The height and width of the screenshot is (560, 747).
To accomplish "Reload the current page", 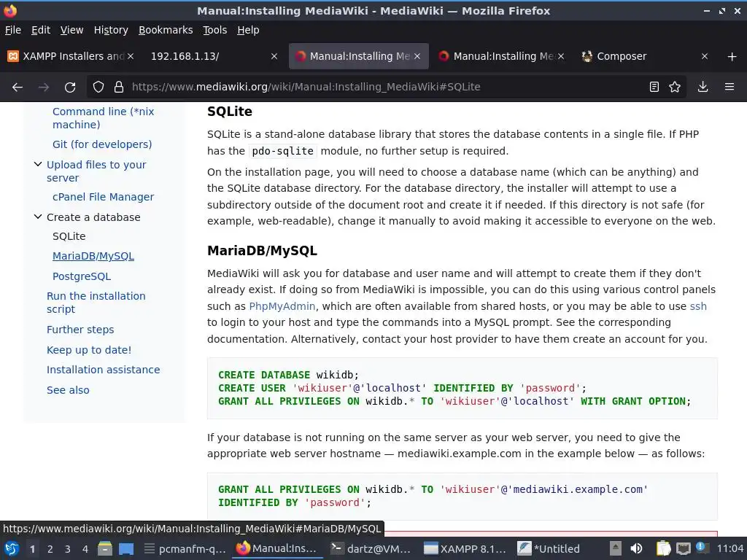I will pyautogui.click(x=70, y=87).
